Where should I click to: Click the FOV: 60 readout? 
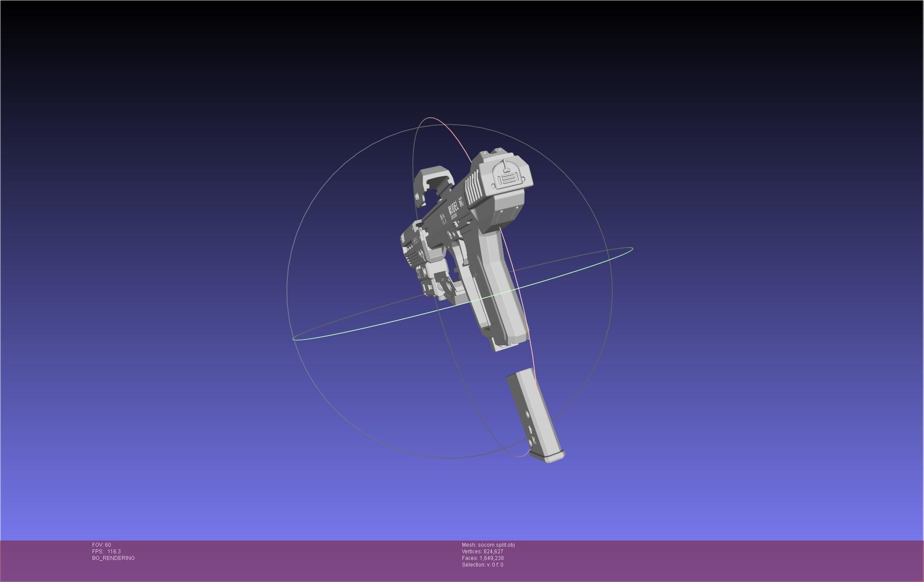point(101,545)
